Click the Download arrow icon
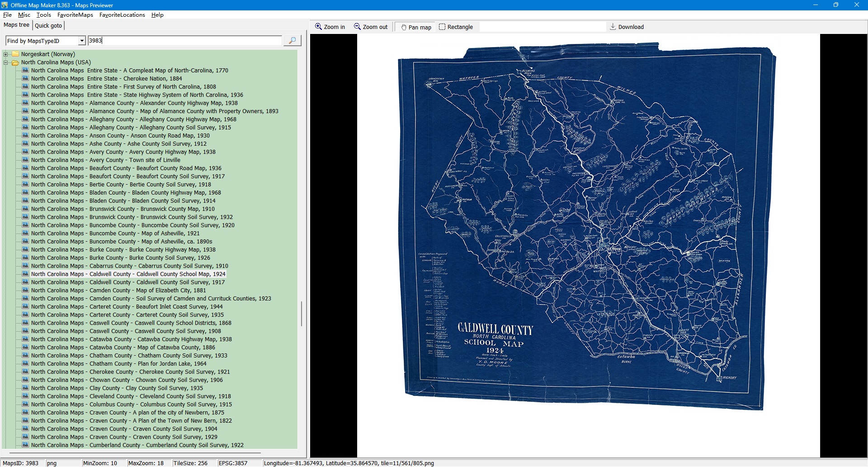This screenshot has width=868, height=467. click(x=613, y=27)
